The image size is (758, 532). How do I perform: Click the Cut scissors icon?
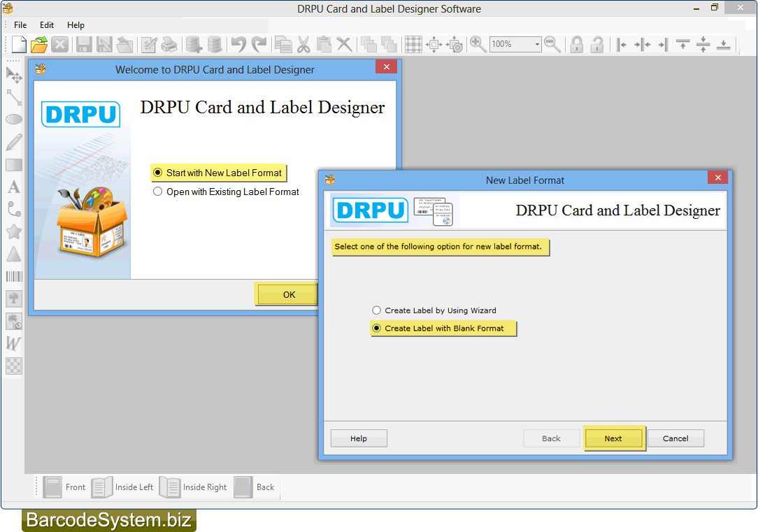[303, 45]
